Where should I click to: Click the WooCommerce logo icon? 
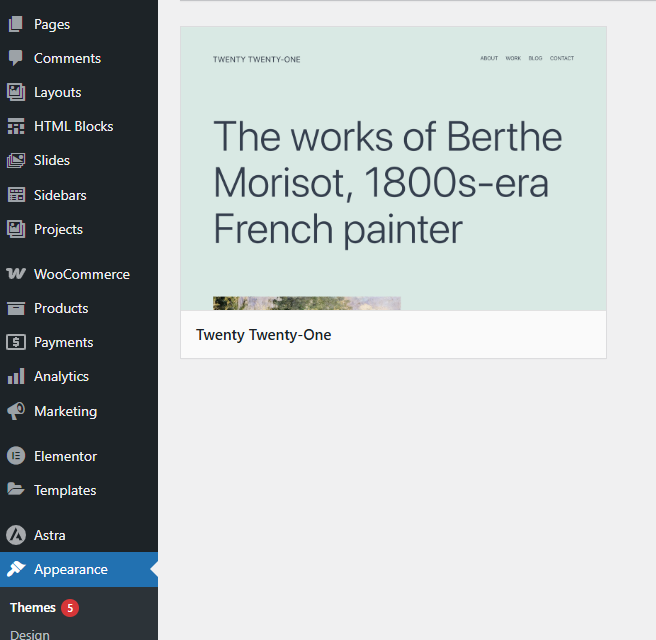pos(15,274)
